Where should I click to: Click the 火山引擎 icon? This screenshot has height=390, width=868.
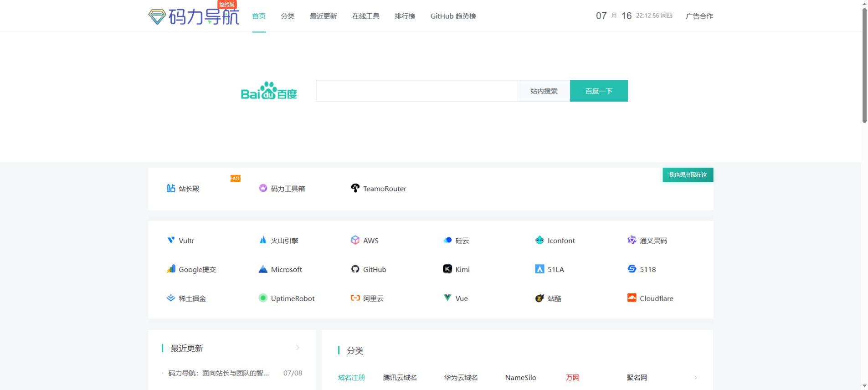point(263,240)
